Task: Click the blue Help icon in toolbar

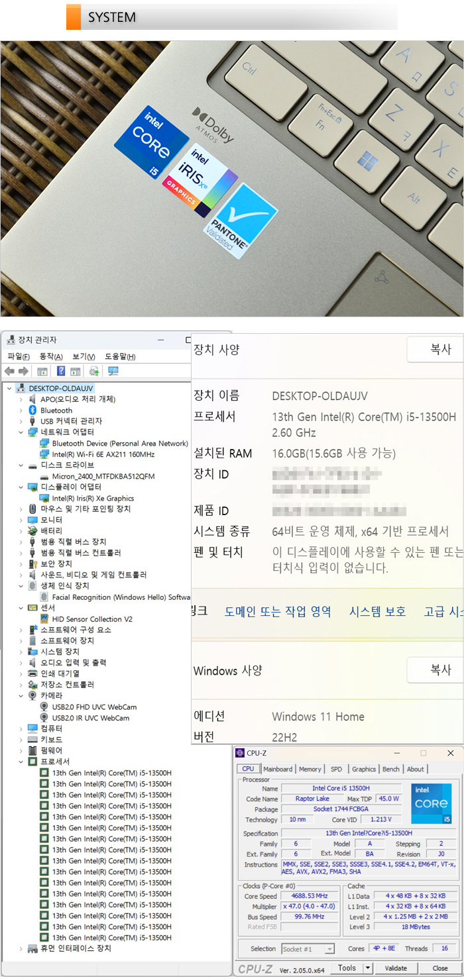Action: (x=61, y=371)
